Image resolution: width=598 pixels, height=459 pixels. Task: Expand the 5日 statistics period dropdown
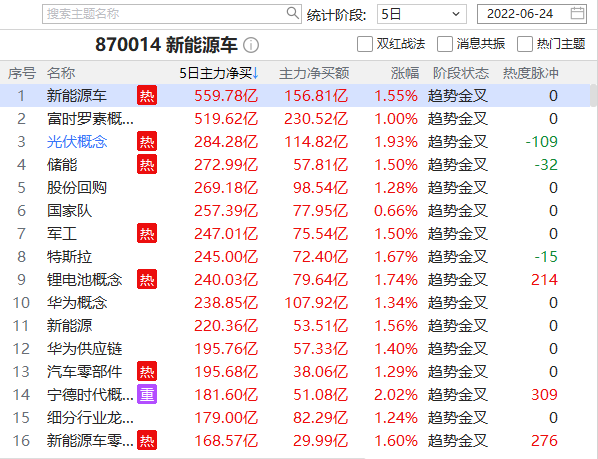click(x=422, y=14)
